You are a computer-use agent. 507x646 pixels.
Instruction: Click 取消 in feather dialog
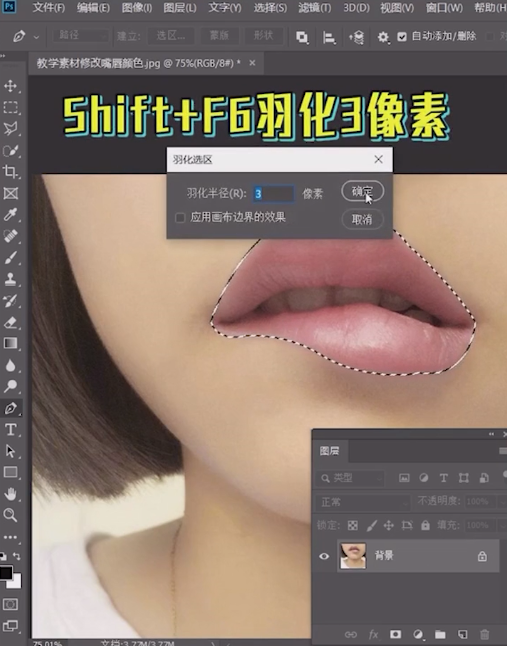[x=362, y=219]
